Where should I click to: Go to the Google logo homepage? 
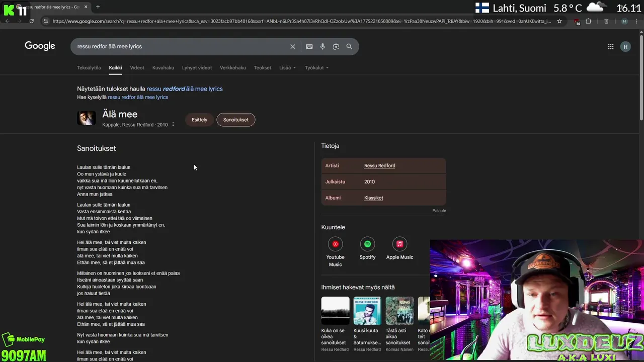[40, 46]
